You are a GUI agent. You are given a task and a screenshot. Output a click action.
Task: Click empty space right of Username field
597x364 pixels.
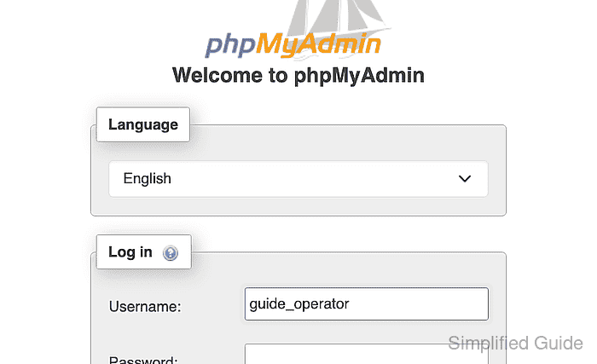point(497,303)
